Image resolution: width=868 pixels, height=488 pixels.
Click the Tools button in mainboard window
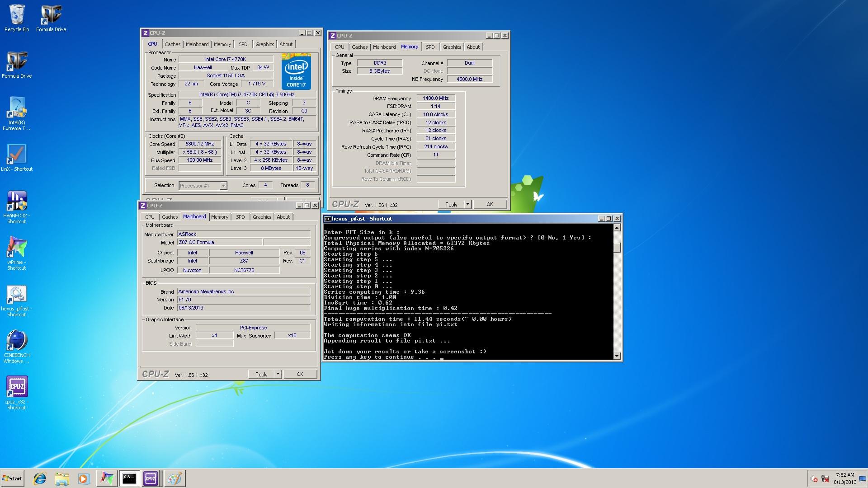click(261, 374)
